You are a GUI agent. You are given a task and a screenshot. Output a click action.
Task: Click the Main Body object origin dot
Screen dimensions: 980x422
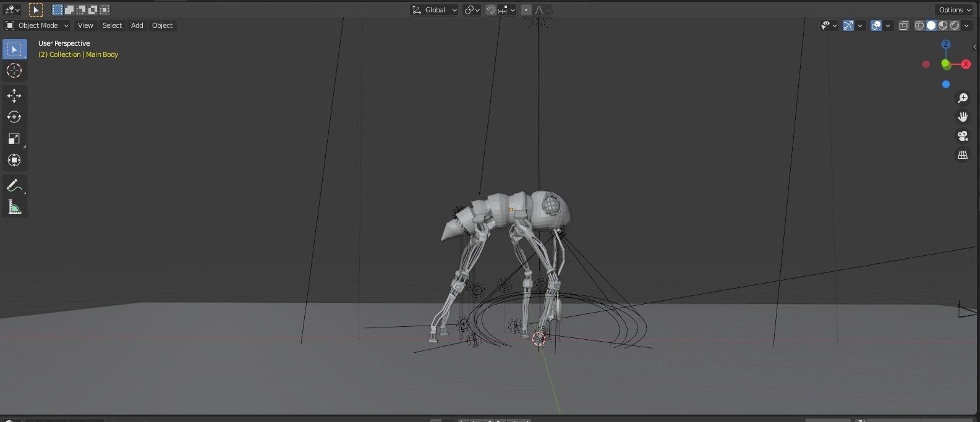pos(511,209)
